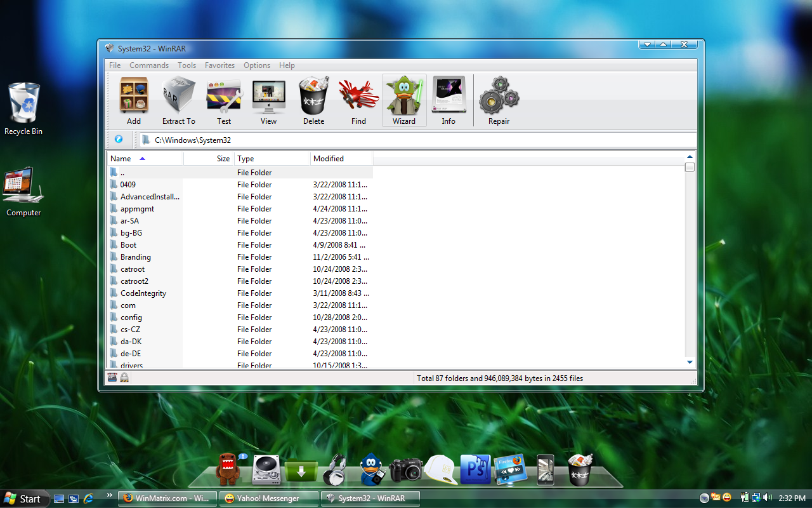Open the View toolbar button
Screen dimensions: 812x508
click(268, 100)
